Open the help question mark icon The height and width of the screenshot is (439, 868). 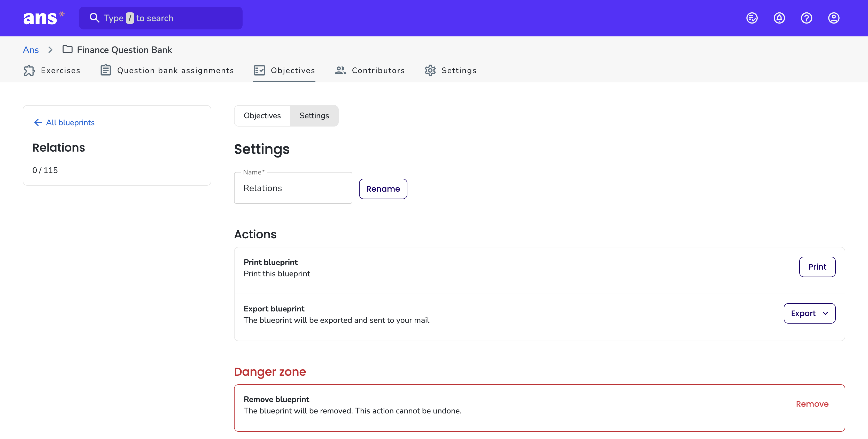[806, 18]
